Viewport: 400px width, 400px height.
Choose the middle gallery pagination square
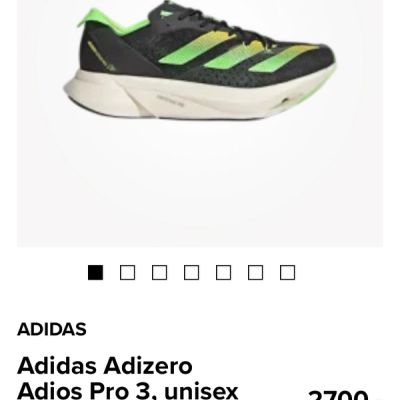[191, 272]
